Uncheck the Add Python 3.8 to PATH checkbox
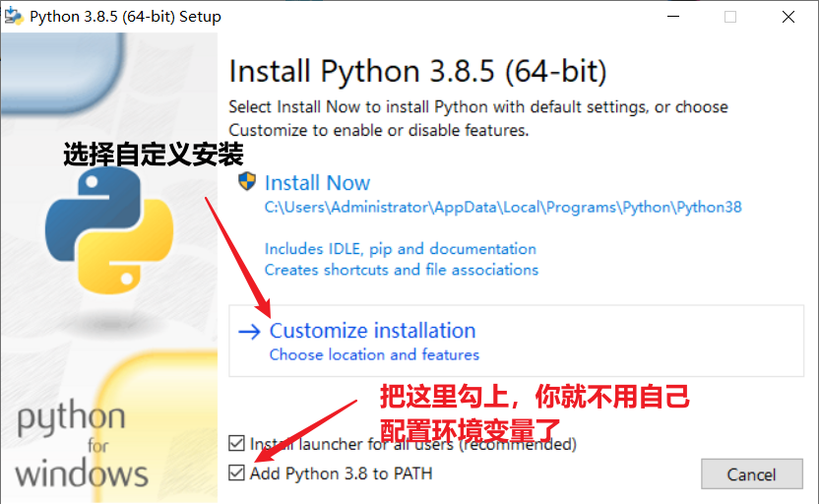This screenshot has height=504, width=819. (236, 473)
